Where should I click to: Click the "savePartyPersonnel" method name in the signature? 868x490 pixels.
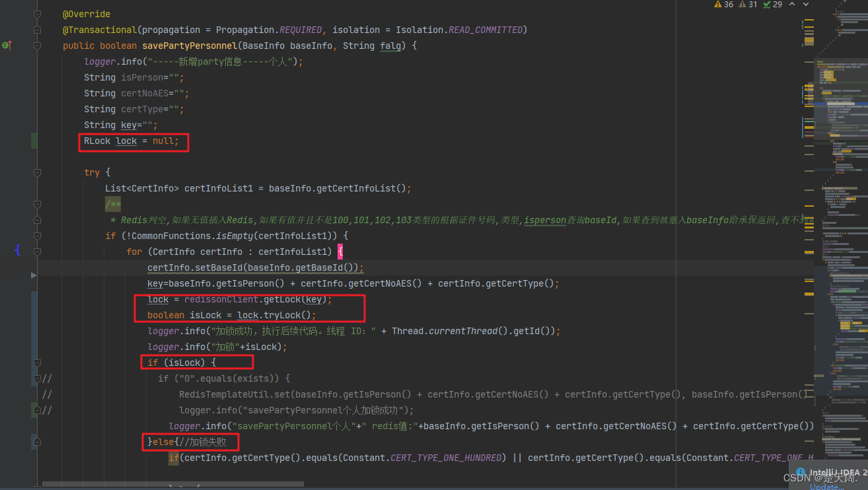(x=190, y=46)
